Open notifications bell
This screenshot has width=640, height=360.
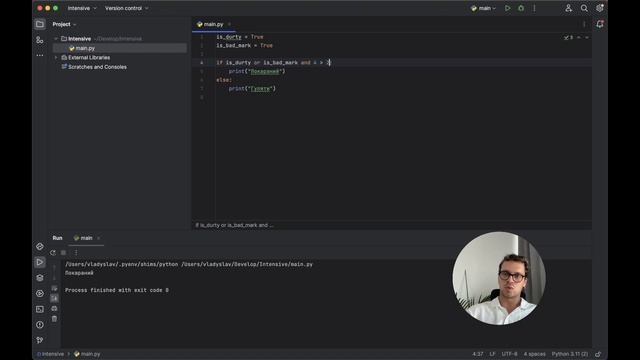pos(600,24)
